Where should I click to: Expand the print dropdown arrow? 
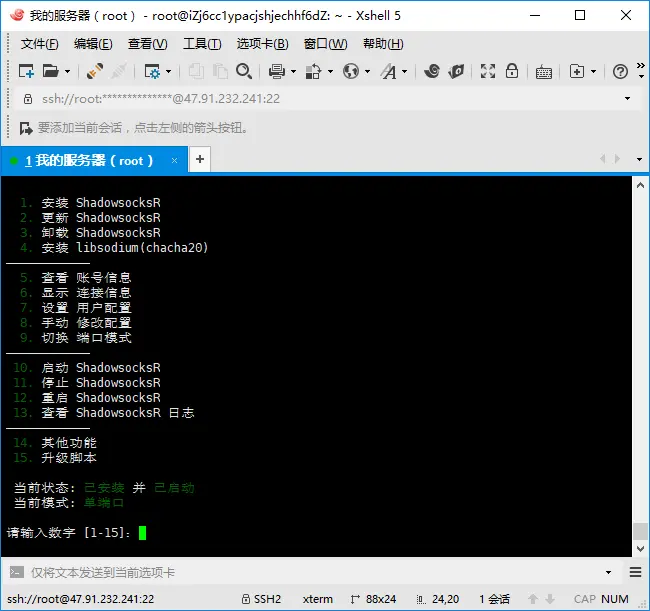(293, 72)
